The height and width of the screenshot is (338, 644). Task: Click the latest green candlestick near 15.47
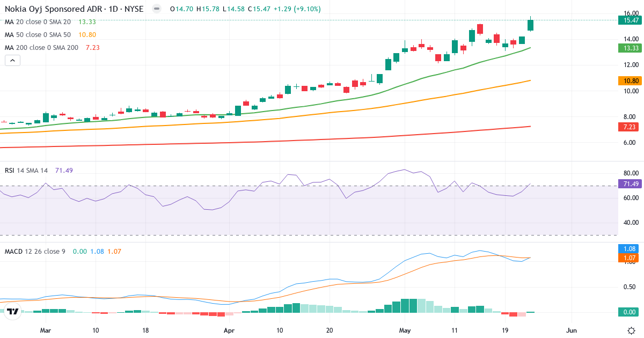pos(530,25)
